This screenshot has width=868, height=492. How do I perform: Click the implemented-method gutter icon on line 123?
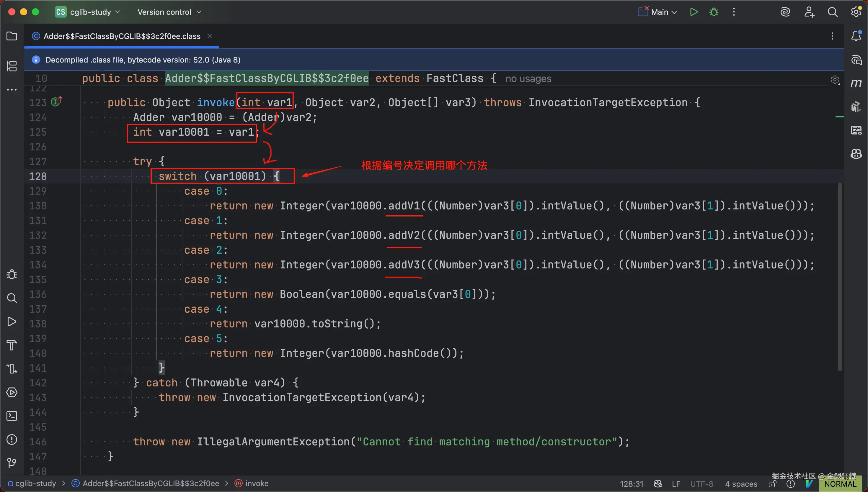tap(56, 101)
